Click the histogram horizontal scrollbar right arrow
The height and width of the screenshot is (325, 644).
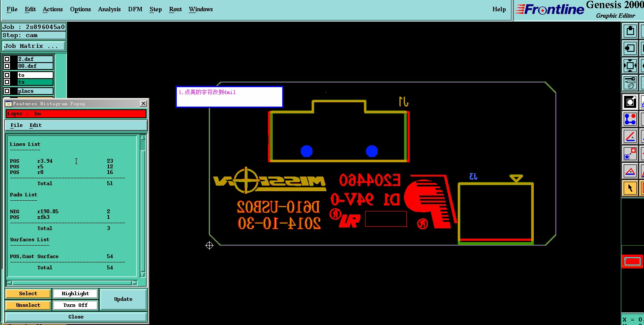click(x=134, y=283)
